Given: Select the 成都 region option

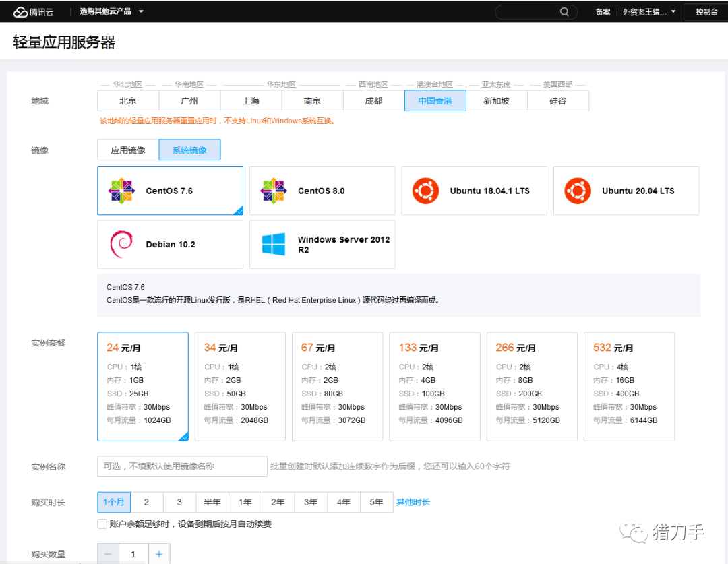Looking at the screenshot, I should (x=373, y=100).
